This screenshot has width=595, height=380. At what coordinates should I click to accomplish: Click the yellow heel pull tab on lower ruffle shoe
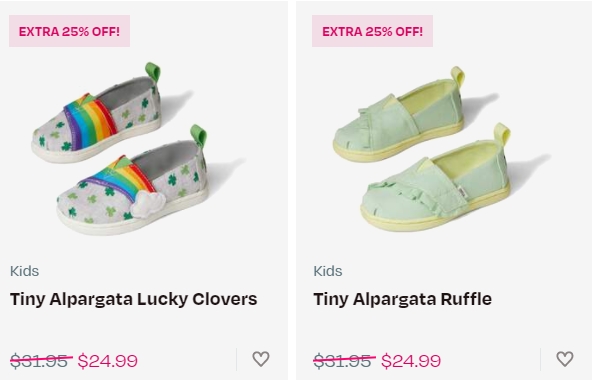point(502,133)
